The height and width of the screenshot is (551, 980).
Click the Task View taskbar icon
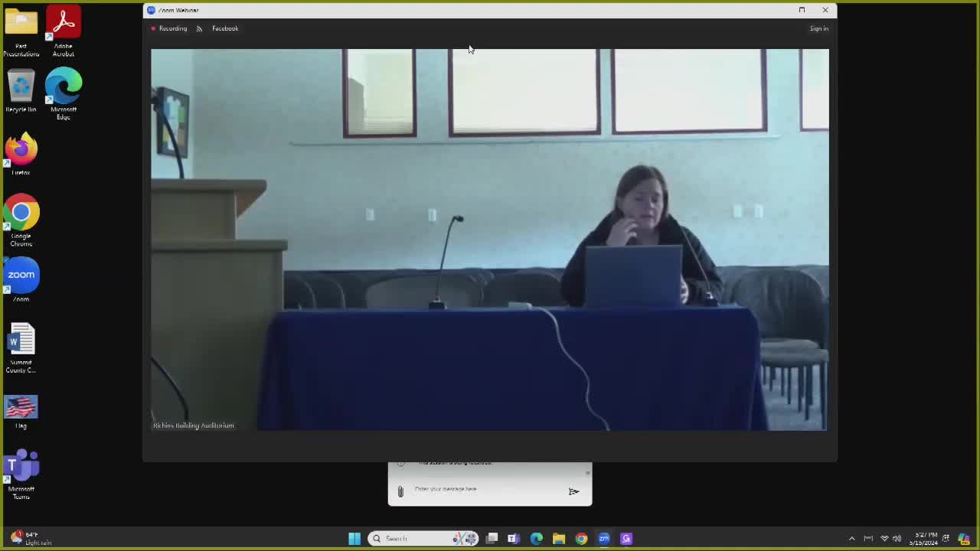pos(492,539)
